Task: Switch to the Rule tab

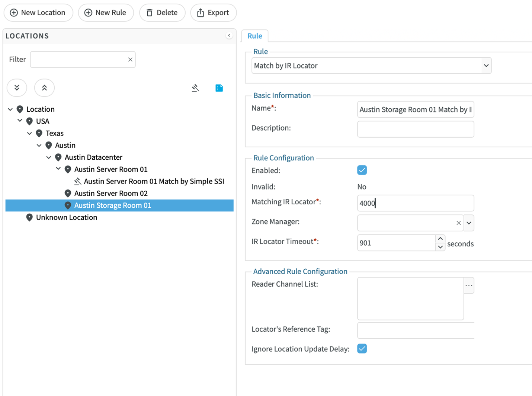Action: tap(255, 36)
